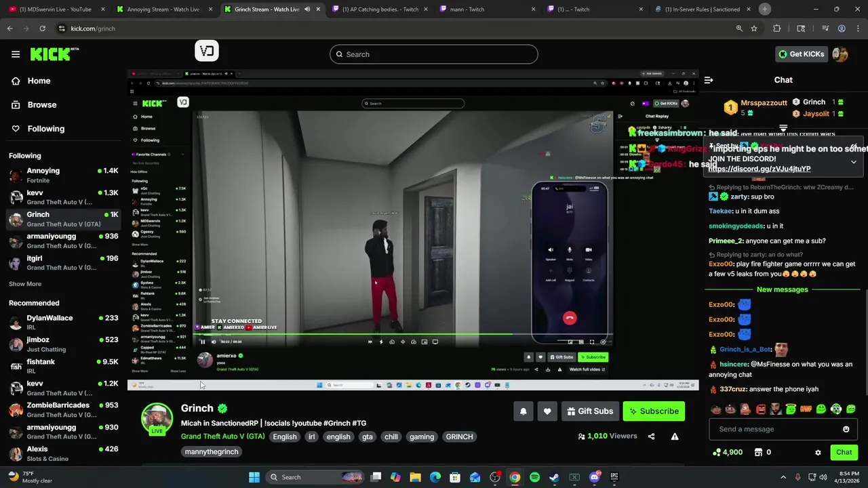Open the shop icon showing 0
Image resolution: width=868 pixels, height=488 pixels.
point(763,452)
